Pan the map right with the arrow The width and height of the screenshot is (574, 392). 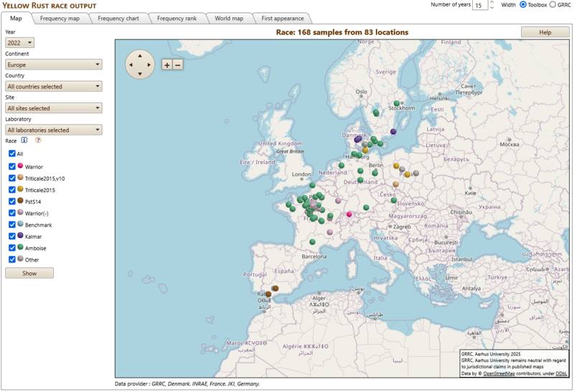tap(149, 64)
